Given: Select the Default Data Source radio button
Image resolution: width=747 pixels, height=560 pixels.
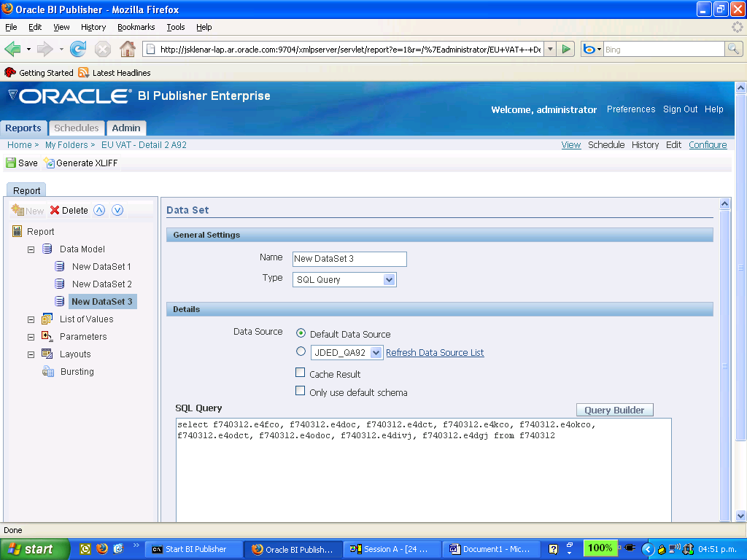Looking at the screenshot, I should tap(301, 333).
